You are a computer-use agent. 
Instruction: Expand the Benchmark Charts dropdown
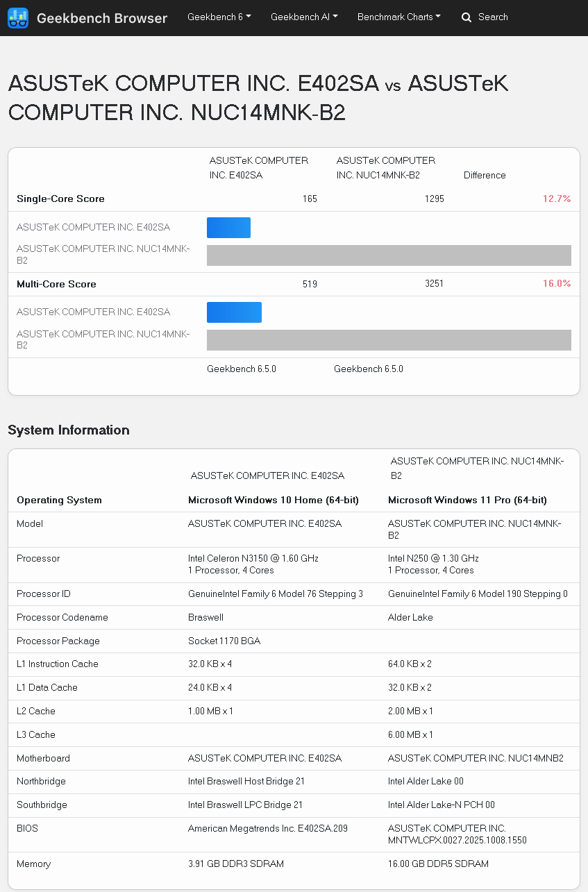[x=399, y=17]
